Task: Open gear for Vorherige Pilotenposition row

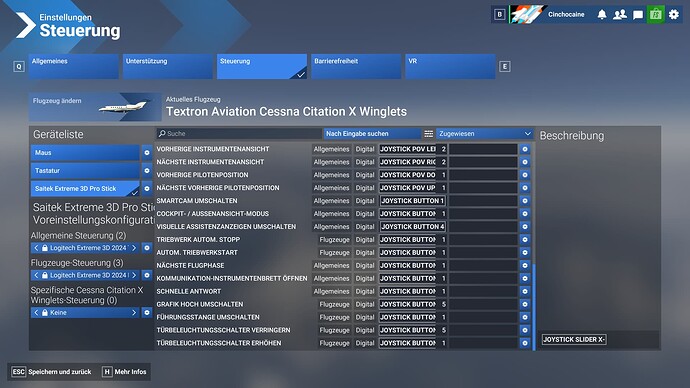Action: click(525, 175)
